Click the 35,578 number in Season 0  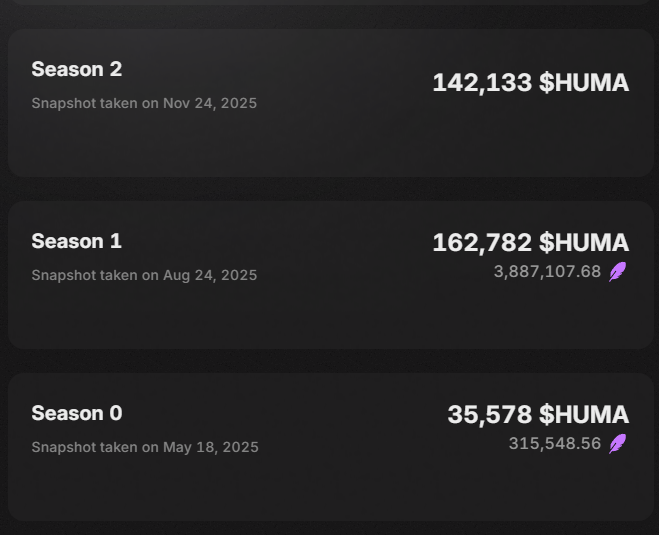(x=489, y=415)
